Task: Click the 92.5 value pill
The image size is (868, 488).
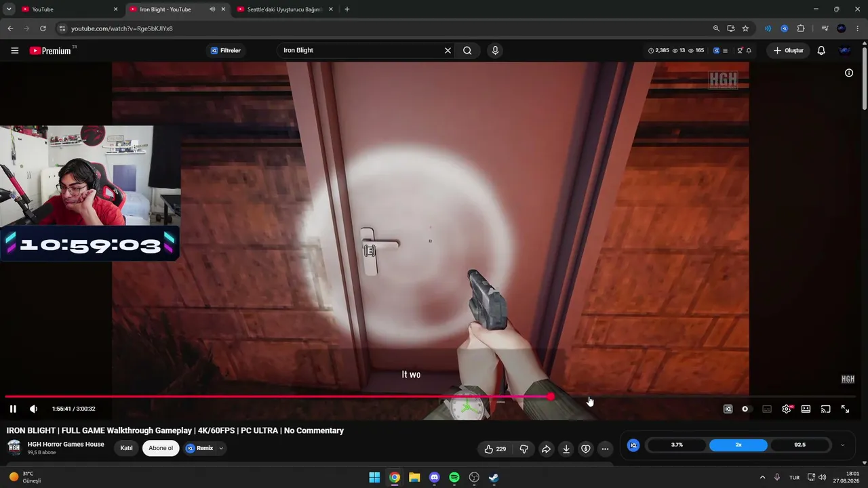Action: (x=800, y=445)
